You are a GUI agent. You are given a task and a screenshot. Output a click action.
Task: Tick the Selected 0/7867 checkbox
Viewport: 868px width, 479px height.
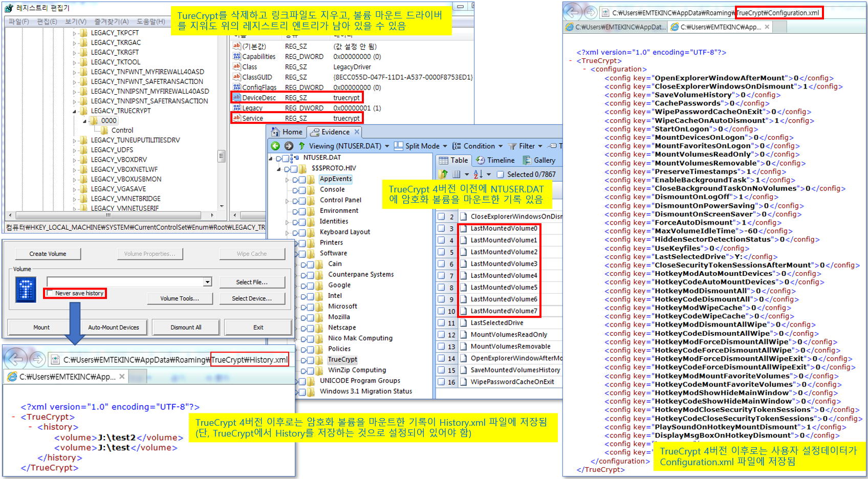[x=501, y=175]
